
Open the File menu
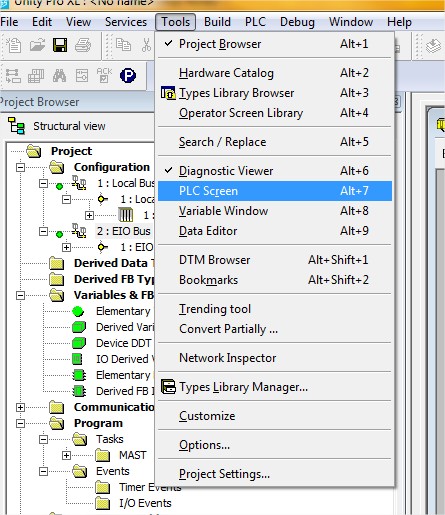[x=9, y=22]
